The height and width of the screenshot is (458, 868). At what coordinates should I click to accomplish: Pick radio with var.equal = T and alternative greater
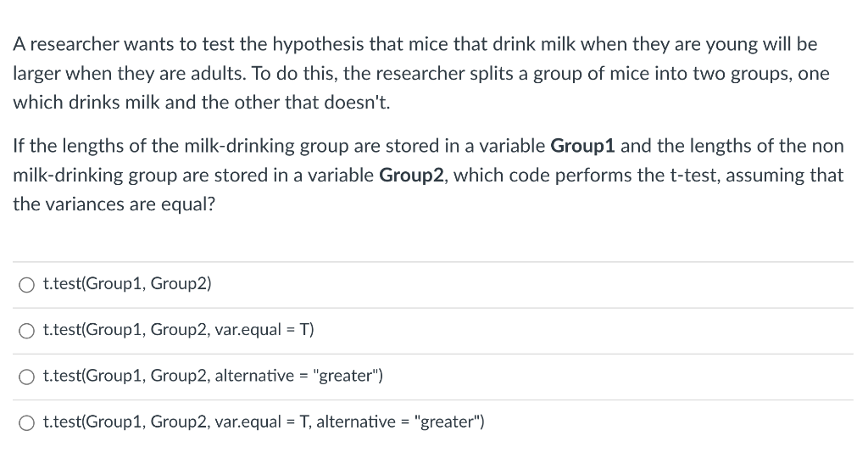coord(26,423)
